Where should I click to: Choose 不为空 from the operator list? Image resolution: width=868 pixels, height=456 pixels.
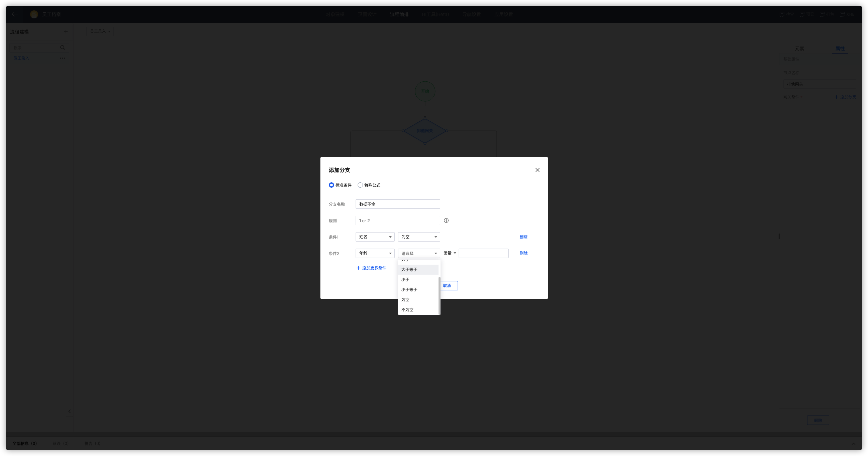(x=418, y=309)
